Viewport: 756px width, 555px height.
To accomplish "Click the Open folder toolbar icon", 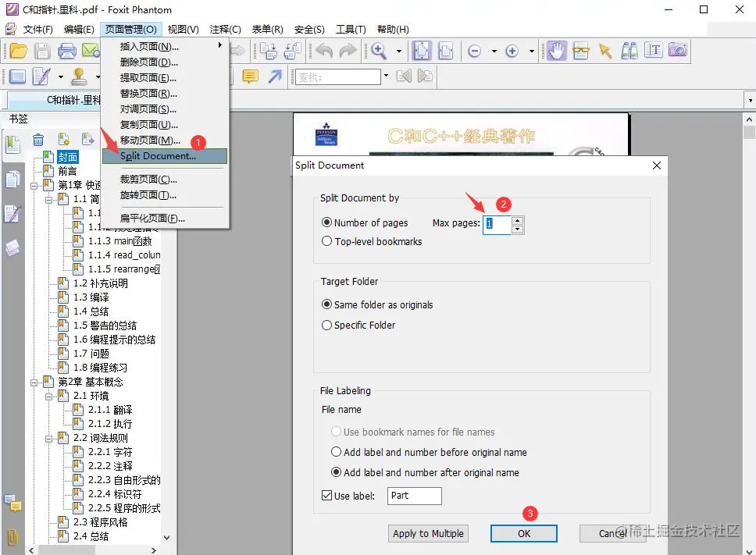I will 18,51.
